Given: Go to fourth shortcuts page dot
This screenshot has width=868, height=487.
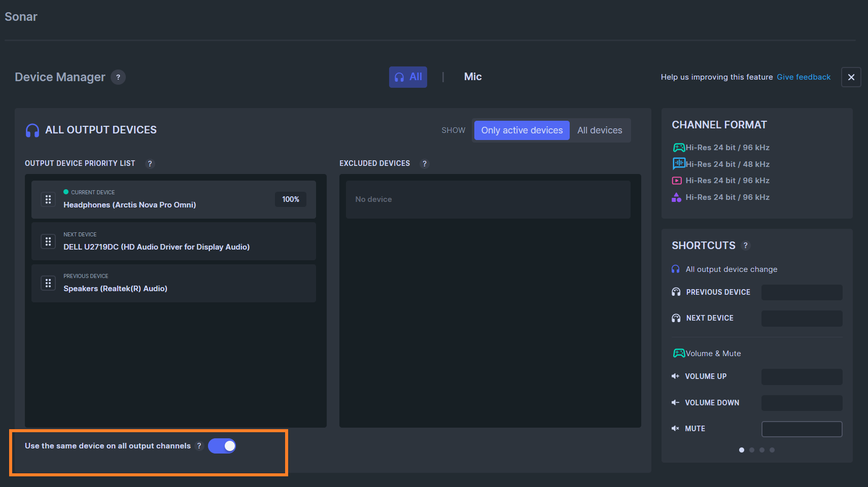Looking at the screenshot, I should 772,450.
